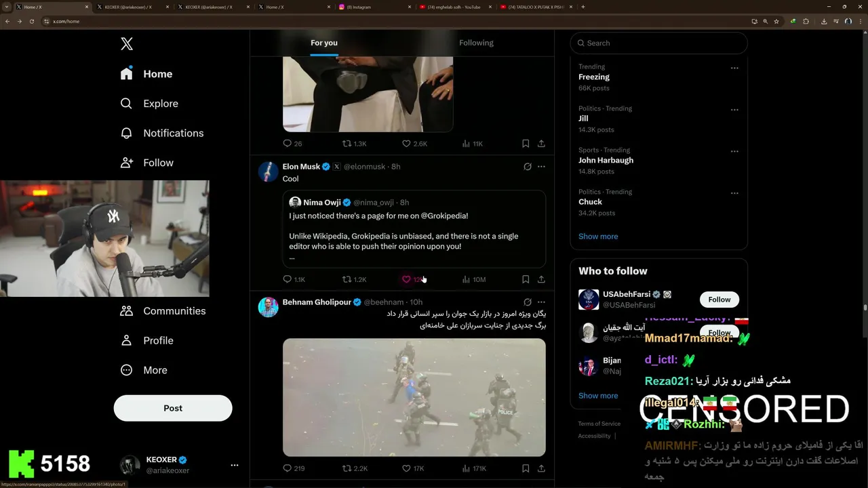Open more options on Elon Musk's post

point(541,167)
